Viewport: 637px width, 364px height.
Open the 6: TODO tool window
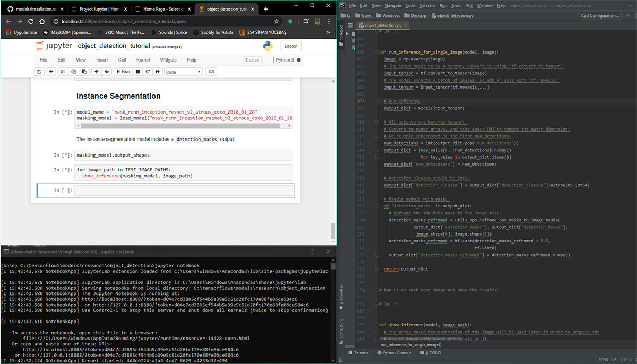coord(430,353)
